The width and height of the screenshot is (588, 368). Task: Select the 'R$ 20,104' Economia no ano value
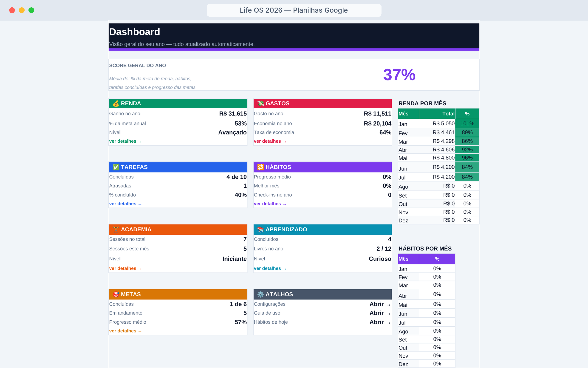tap(377, 124)
